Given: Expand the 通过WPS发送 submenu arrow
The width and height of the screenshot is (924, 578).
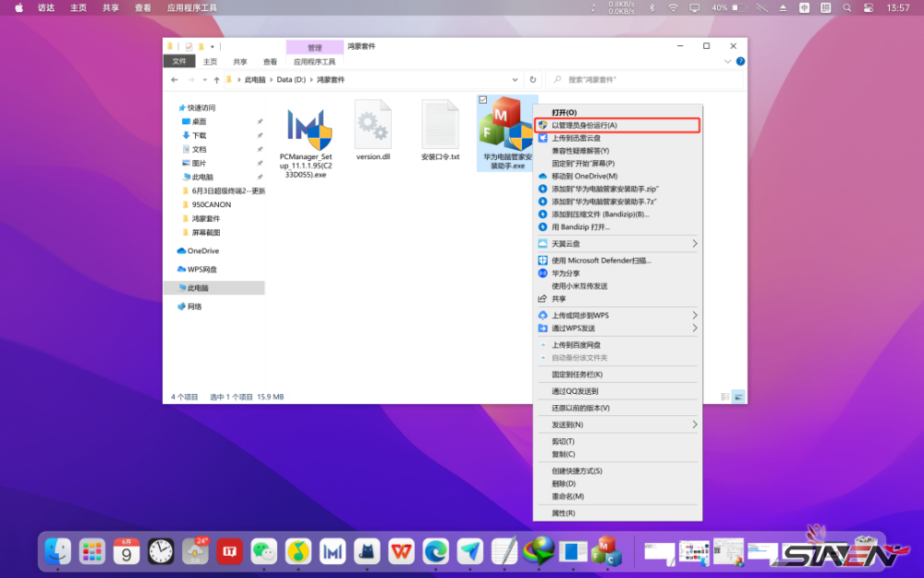Looking at the screenshot, I should click(694, 328).
